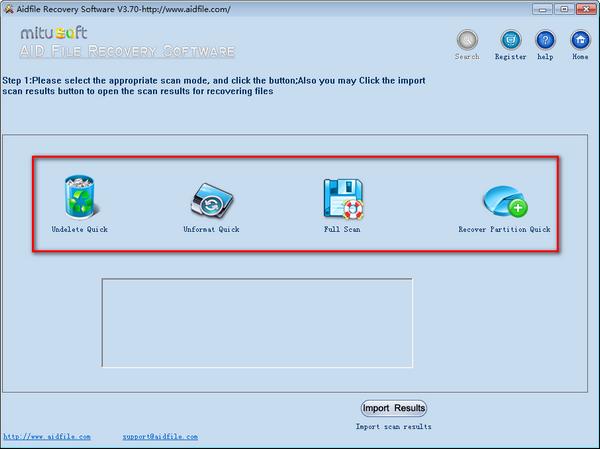Open the Register cart icon
The width and height of the screenshot is (600, 449).
coord(510,40)
